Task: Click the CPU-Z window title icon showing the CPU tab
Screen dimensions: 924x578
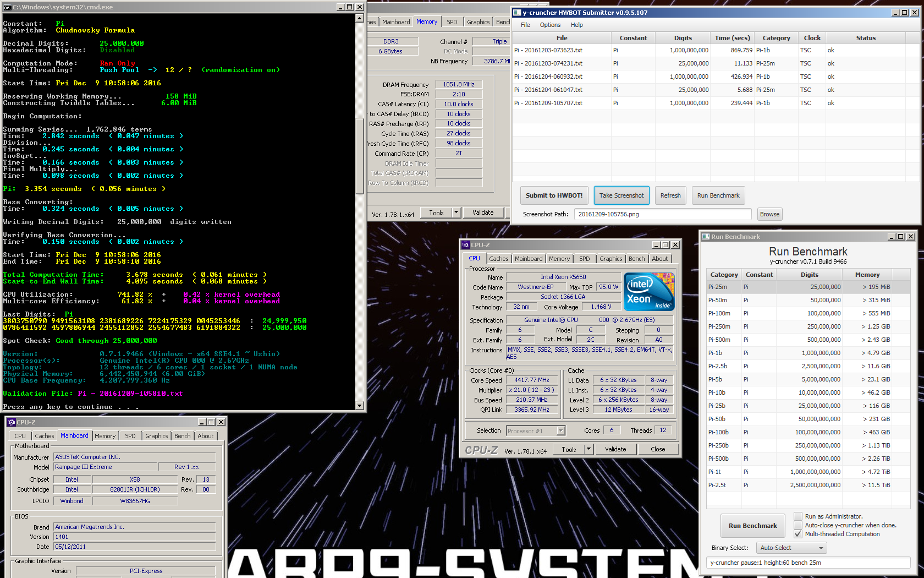Action: click(466, 245)
